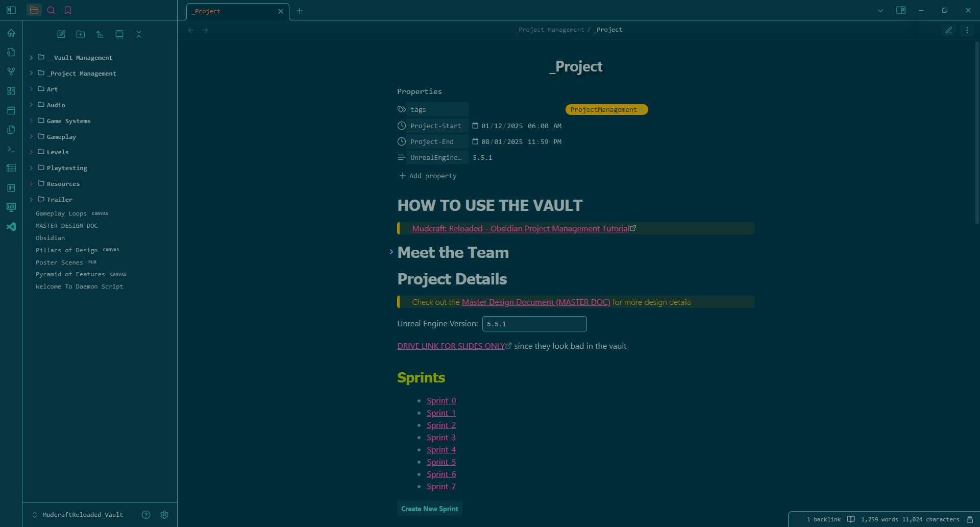Toggle the right sidebar panel
Screen dimensions: 980x527
[x=901, y=10]
